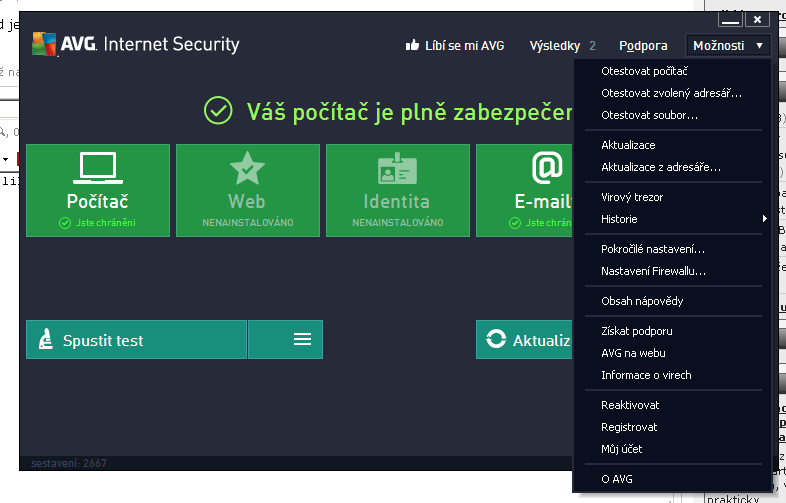Click the AVG logo icon
This screenshot has width=786, height=503.
coord(44,45)
